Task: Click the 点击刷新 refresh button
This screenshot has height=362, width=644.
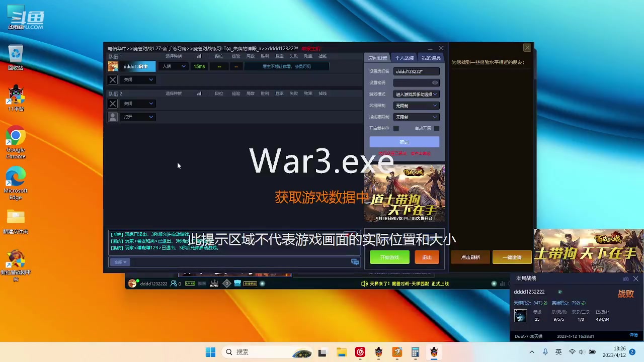Action: pyautogui.click(x=470, y=257)
